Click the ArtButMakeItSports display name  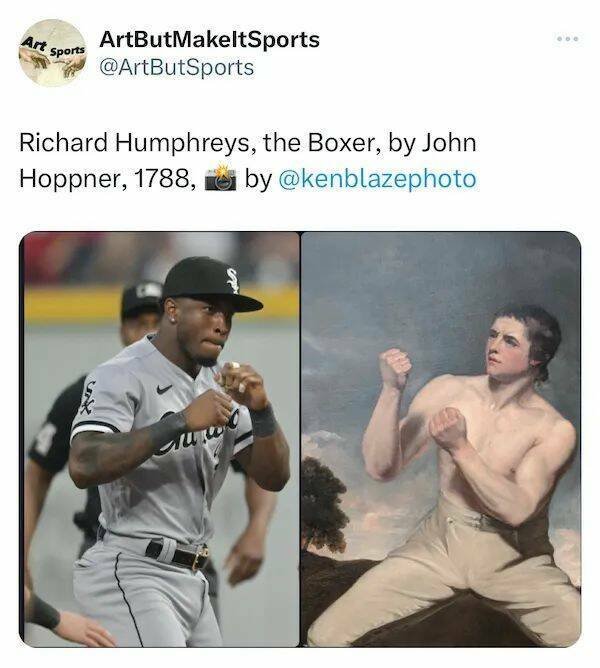209,40
